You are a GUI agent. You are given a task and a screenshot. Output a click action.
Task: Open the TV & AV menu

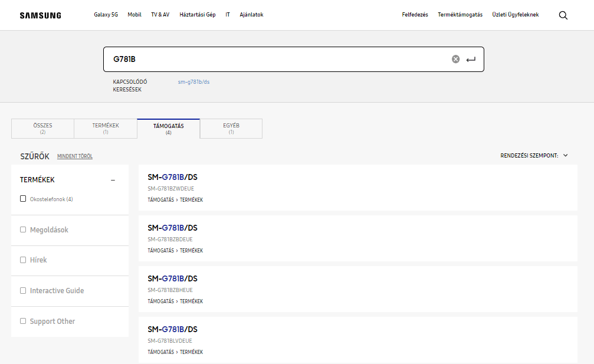(x=160, y=15)
